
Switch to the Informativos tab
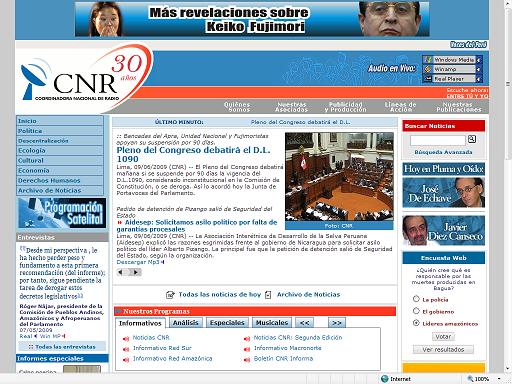140,323
